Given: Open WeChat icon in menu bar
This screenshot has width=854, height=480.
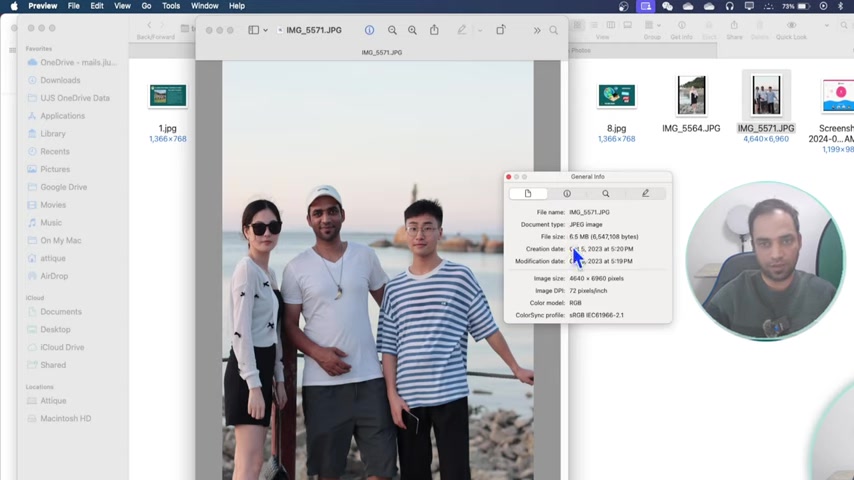Looking at the screenshot, I should tap(667, 6).
